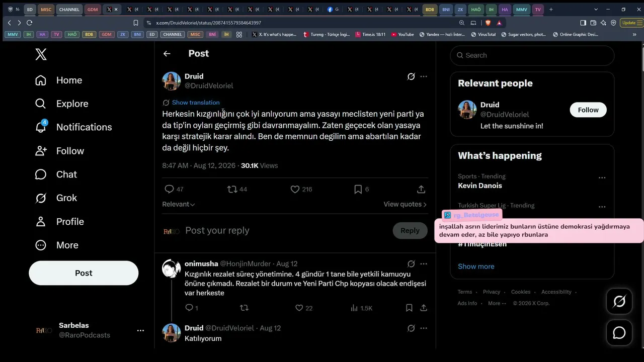Click the Brave Shields lion icon
The width and height of the screenshot is (644, 362).
pos(488,23)
